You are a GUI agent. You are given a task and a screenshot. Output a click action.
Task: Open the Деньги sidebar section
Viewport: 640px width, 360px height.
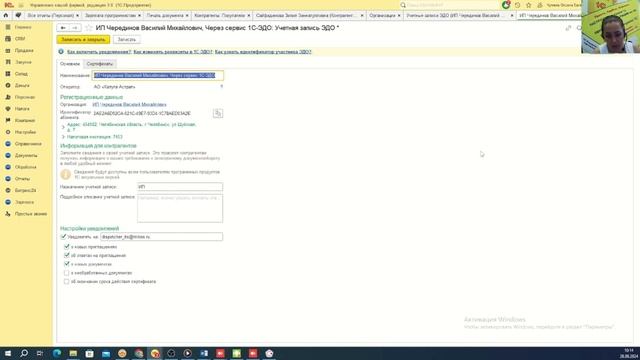22,86
